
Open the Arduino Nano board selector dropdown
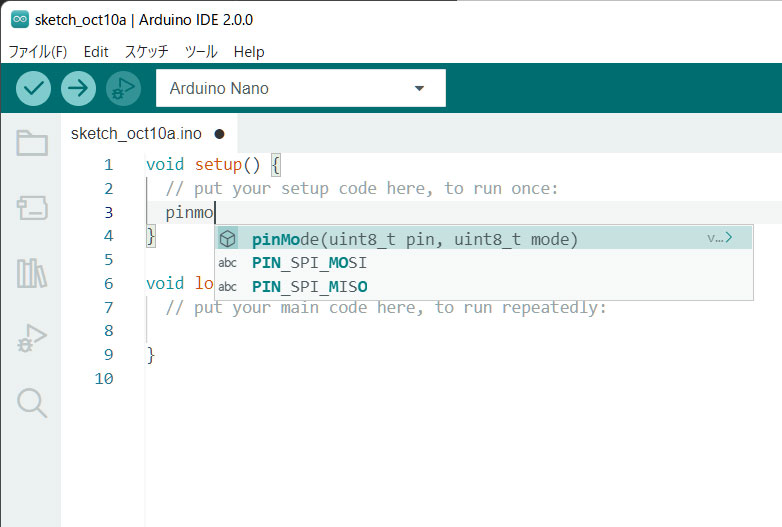click(301, 88)
